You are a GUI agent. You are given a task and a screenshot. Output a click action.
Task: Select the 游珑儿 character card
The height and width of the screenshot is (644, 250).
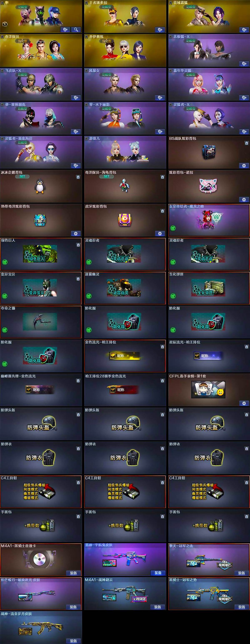(125, 152)
